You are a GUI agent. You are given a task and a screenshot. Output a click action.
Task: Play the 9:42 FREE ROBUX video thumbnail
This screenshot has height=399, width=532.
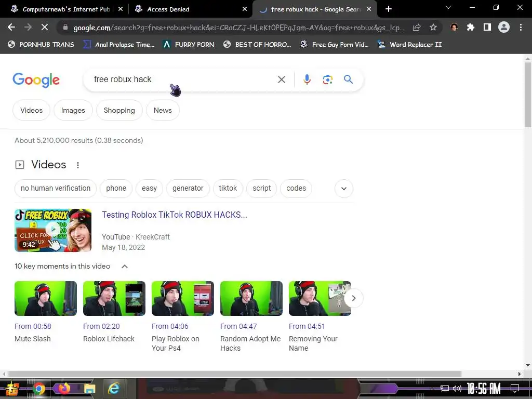(x=53, y=230)
